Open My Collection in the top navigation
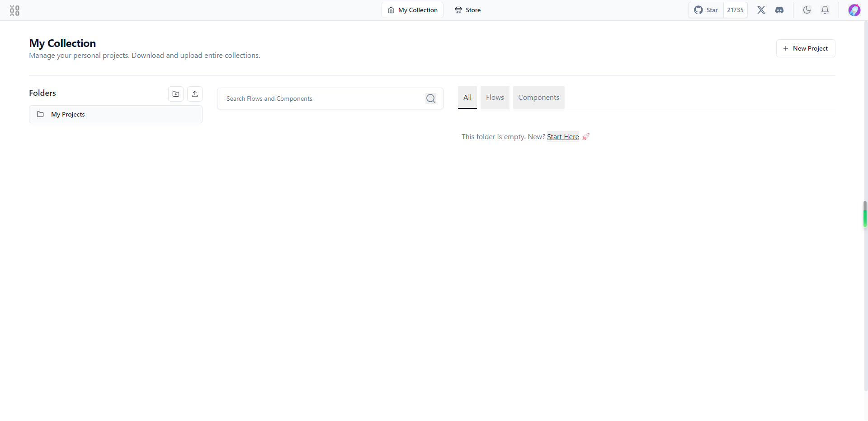868x421 pixels. 413,10
